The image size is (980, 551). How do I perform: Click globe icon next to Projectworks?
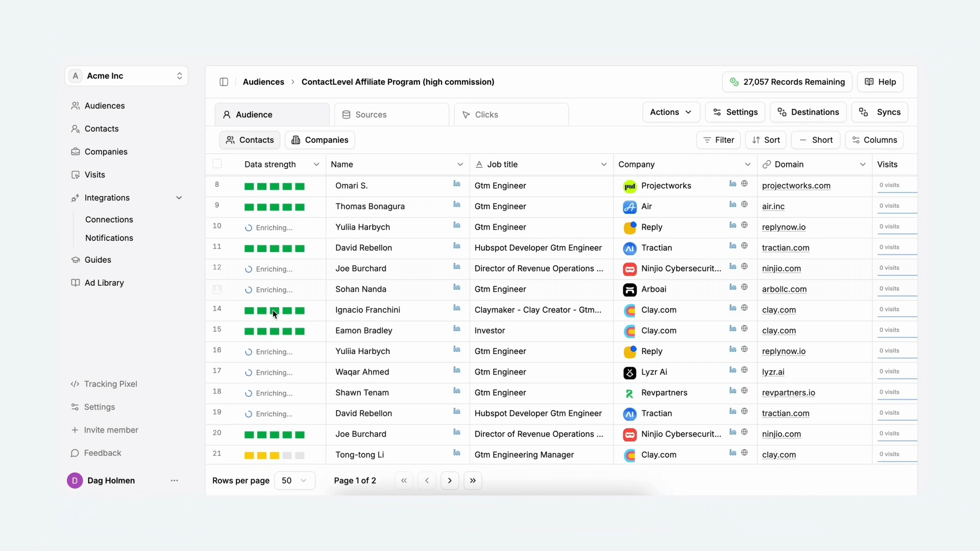pos(745,184)
